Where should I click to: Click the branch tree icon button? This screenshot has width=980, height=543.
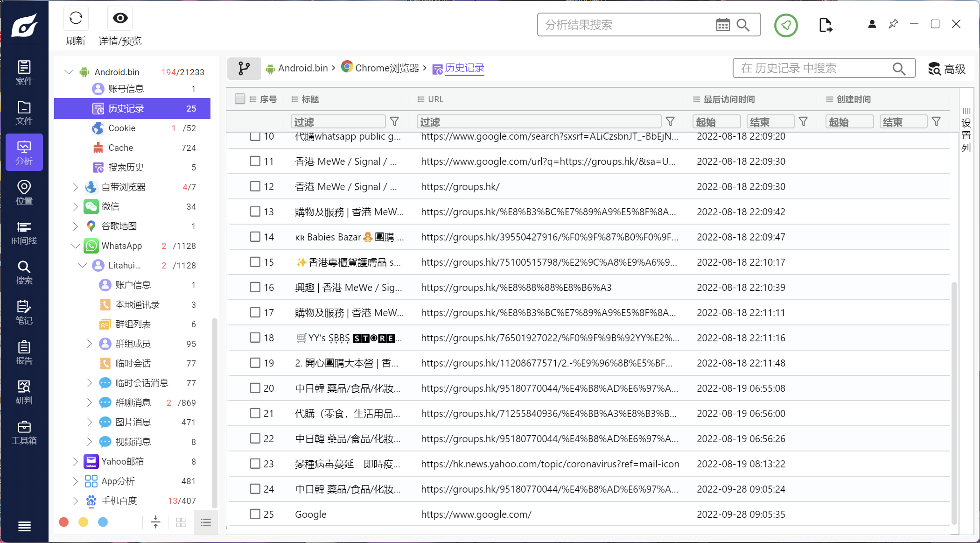pyautogui.click(x=244, y=69)
